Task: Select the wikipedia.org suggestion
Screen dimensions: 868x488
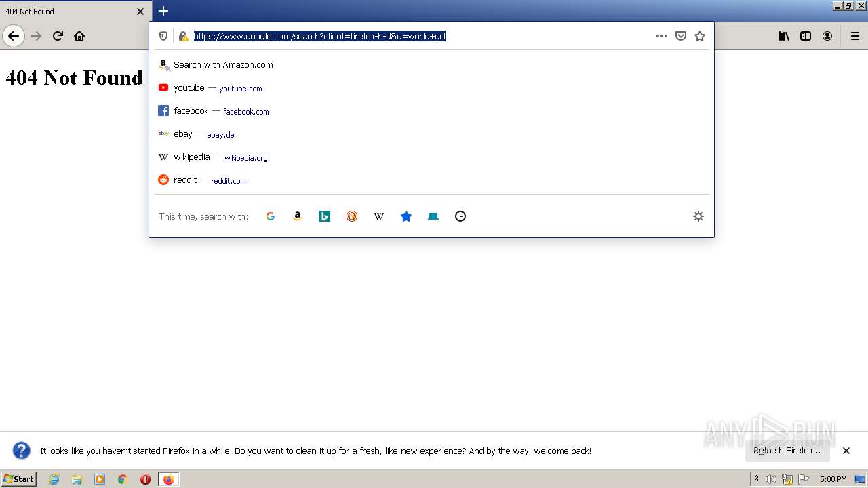Action: 431,157
